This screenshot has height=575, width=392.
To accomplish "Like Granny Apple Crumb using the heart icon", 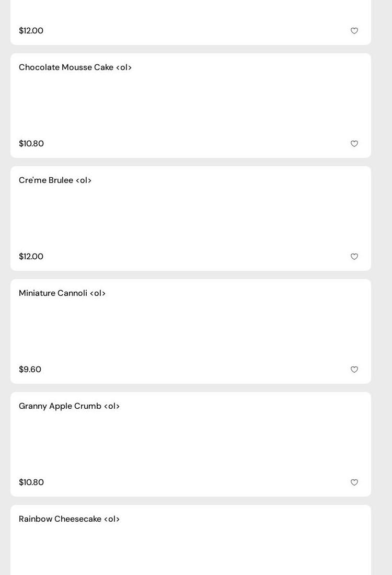I will tap(354, 482).
